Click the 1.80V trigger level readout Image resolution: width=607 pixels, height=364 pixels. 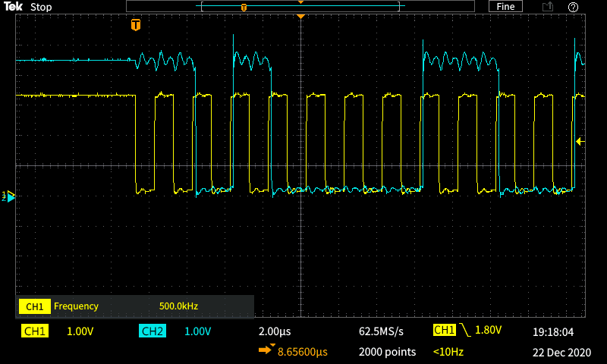click(x=490, y=331)
